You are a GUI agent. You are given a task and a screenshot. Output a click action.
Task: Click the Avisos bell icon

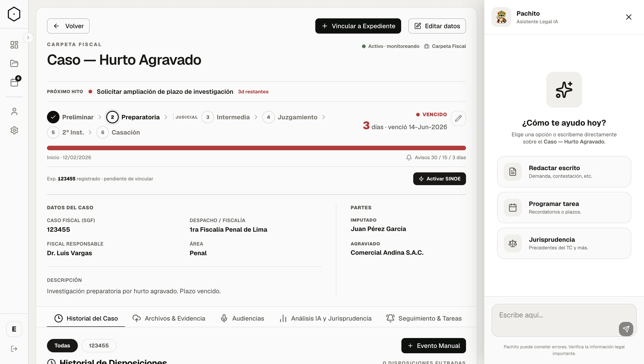[409, 157]
